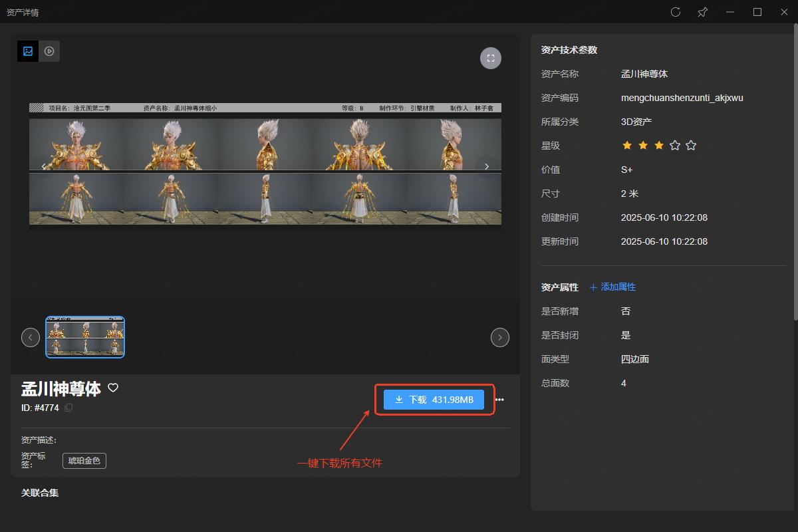The height and width of the screenshot is (532, 798).
Task: Open fullscreen preview of the asset image
Action: [491, 58]
